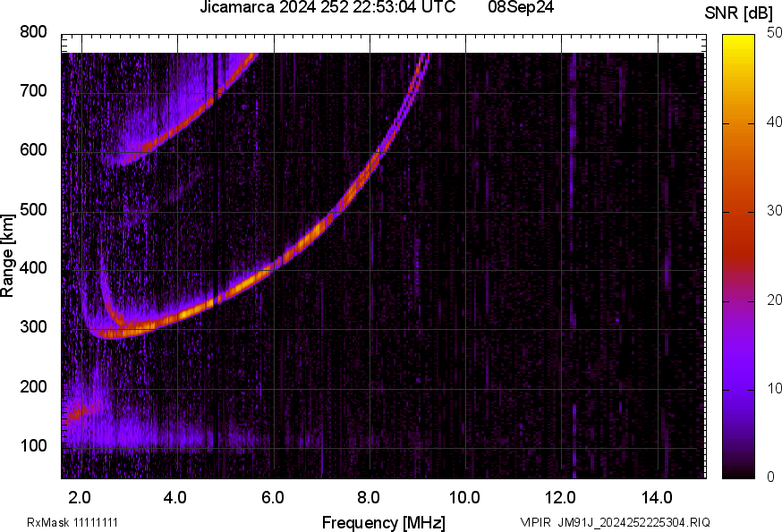This screenshot has height=532, width=782.
Task: Click the colorbar tick label '0'
Action: pyautogui.click(x=770, y=477)
